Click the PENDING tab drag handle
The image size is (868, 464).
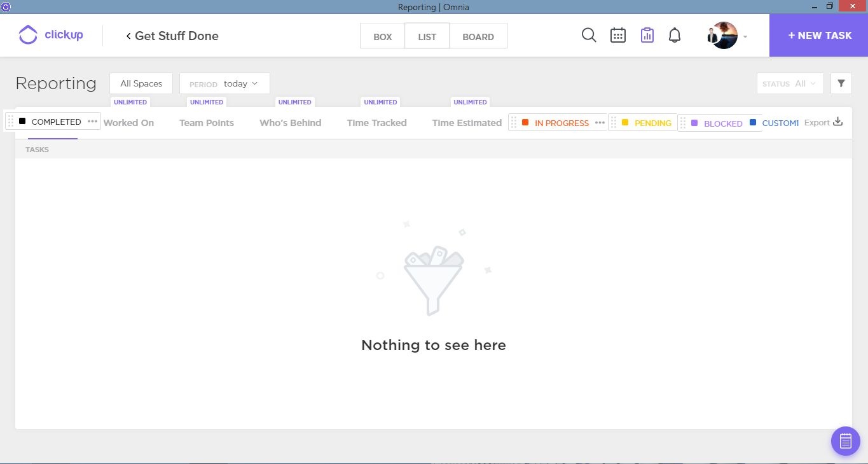coord(614,123)
